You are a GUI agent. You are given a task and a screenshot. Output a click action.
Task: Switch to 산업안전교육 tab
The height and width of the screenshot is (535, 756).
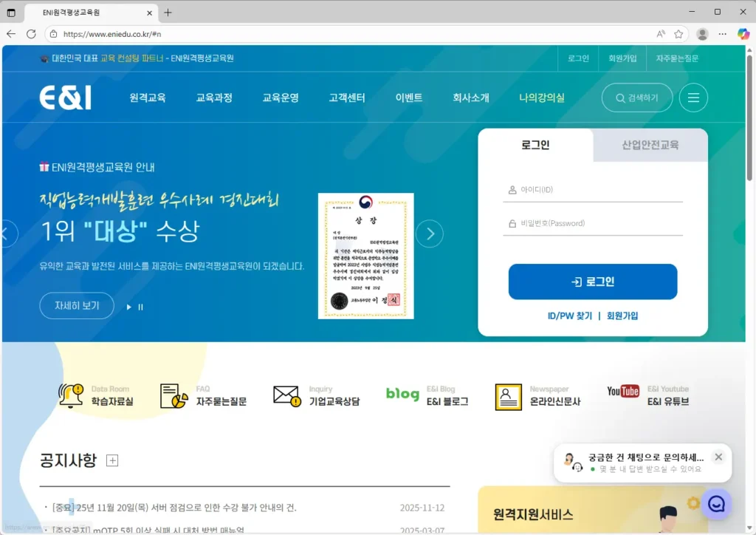pos(650,145)
